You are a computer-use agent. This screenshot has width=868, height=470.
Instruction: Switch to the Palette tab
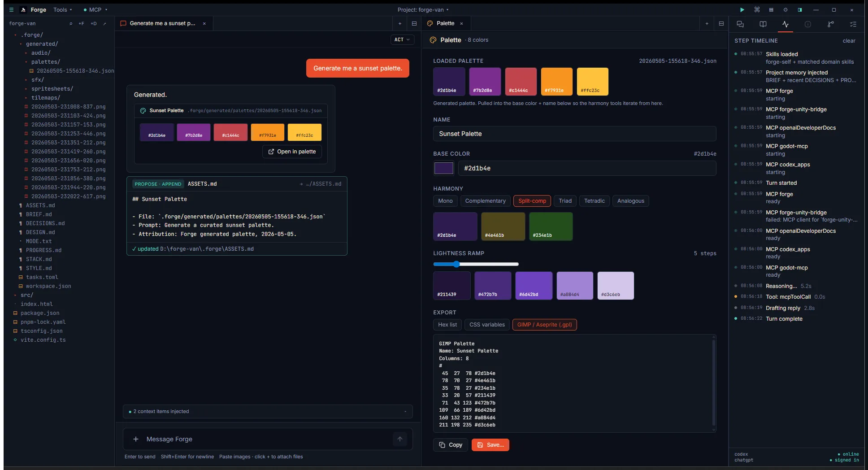coord(445,23)
